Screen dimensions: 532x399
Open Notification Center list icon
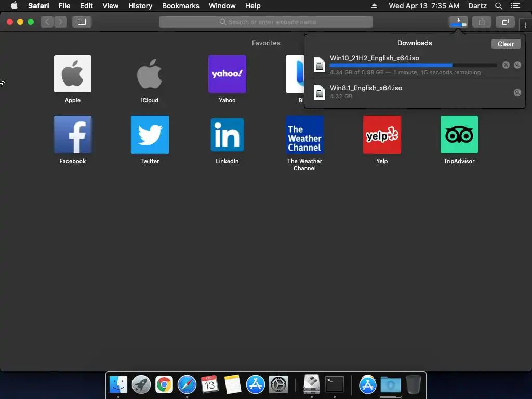(x=515, y=6)
